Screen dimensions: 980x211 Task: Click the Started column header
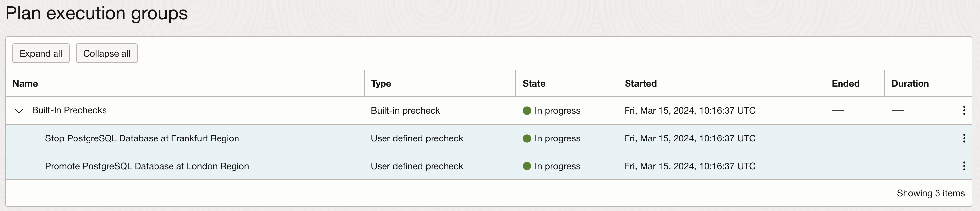point(640,84)
